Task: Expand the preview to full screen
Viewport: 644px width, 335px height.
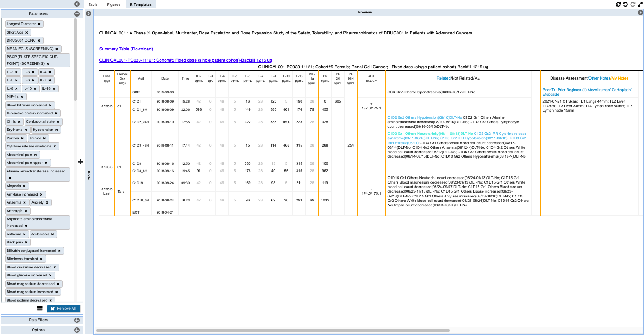Action: tap(639, 4)
